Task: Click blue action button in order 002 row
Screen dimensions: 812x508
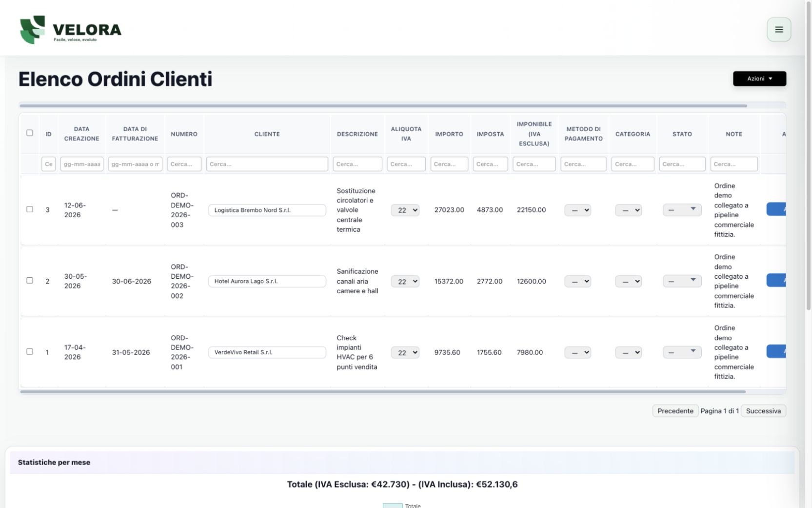Action: point(776,280)
